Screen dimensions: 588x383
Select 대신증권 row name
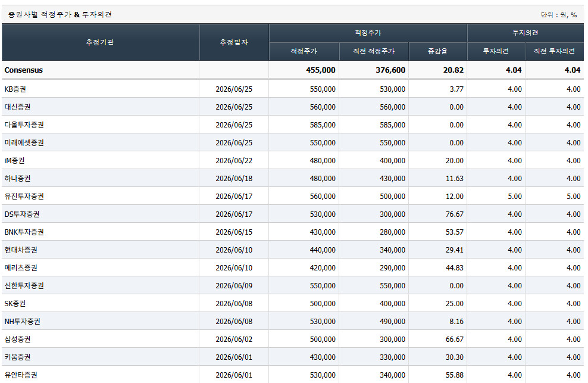point(18,107)
